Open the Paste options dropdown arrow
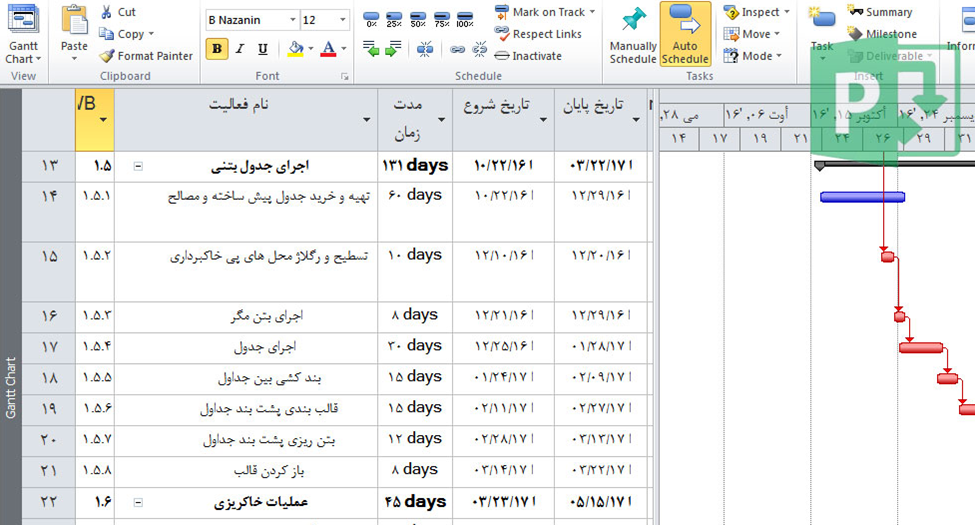 pos(74,59)
